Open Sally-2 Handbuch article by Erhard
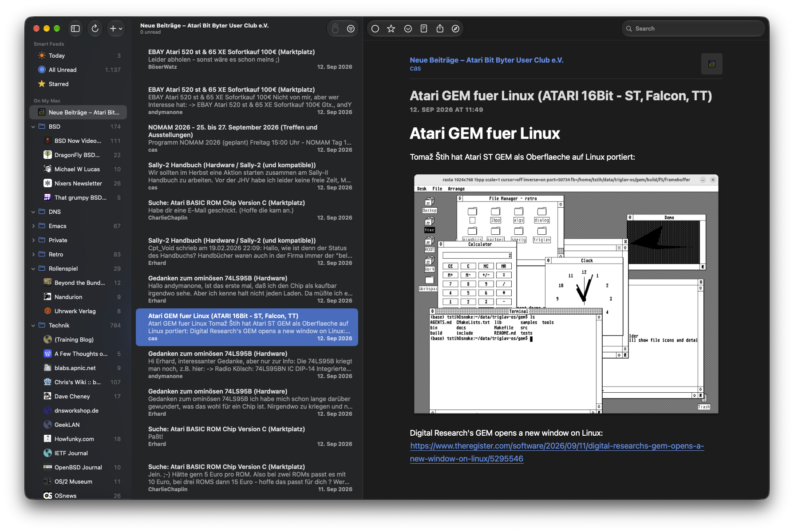The height and width of the screenshot is (532, 794). (x=247, y=252)
